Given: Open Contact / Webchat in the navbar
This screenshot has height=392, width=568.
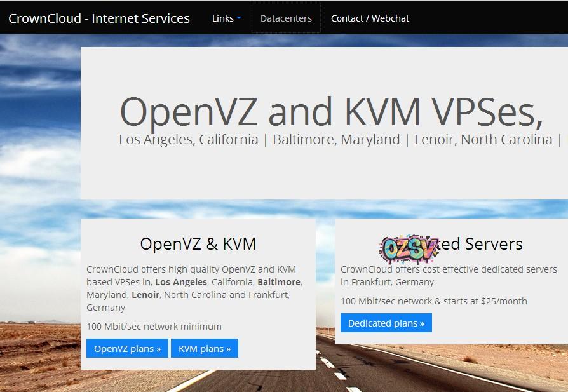Looking at the screenshot, I should click(370, 18).
